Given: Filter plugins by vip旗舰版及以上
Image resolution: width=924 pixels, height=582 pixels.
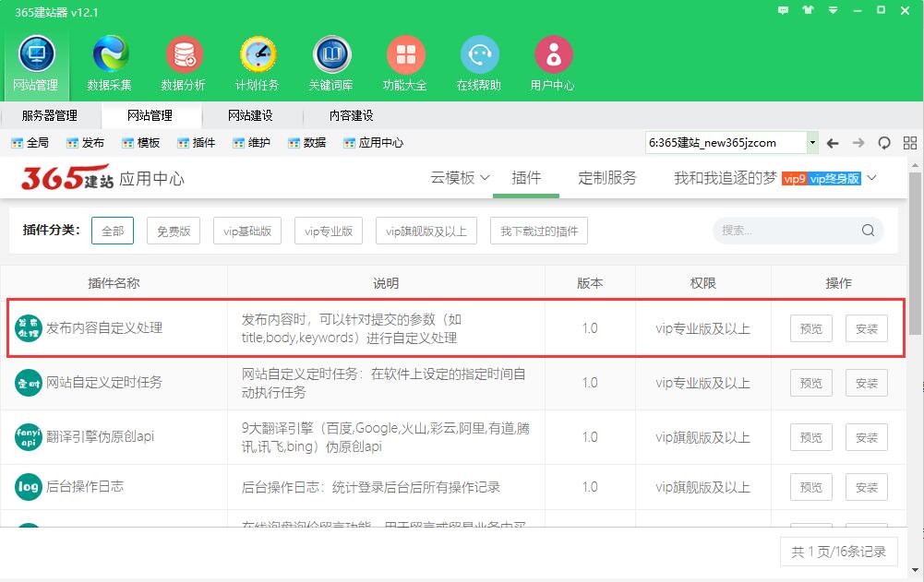Looking at the screenshot, I should point(426,231).
